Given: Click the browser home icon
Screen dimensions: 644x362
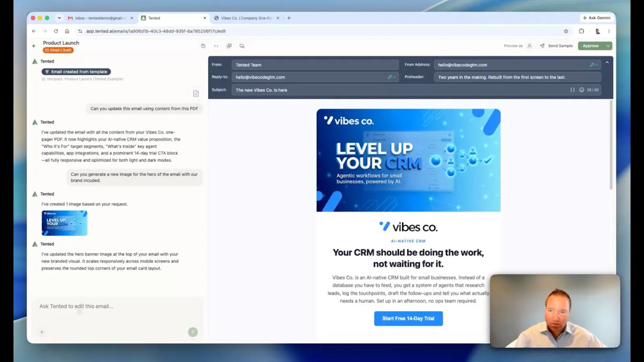Looking at the screenshot, I should (x=67, y=31).
